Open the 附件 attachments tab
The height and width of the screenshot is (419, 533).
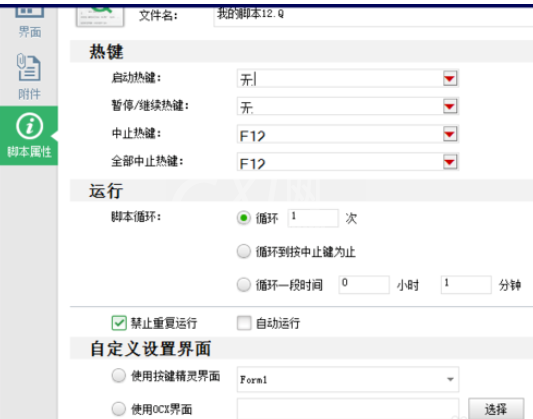(29, 77)
